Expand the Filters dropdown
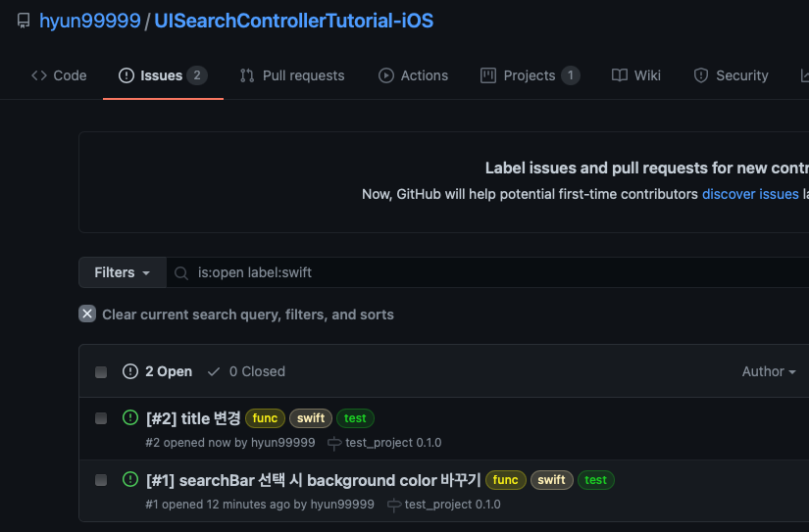Viewport: 809px width, 532px height. 123,272
